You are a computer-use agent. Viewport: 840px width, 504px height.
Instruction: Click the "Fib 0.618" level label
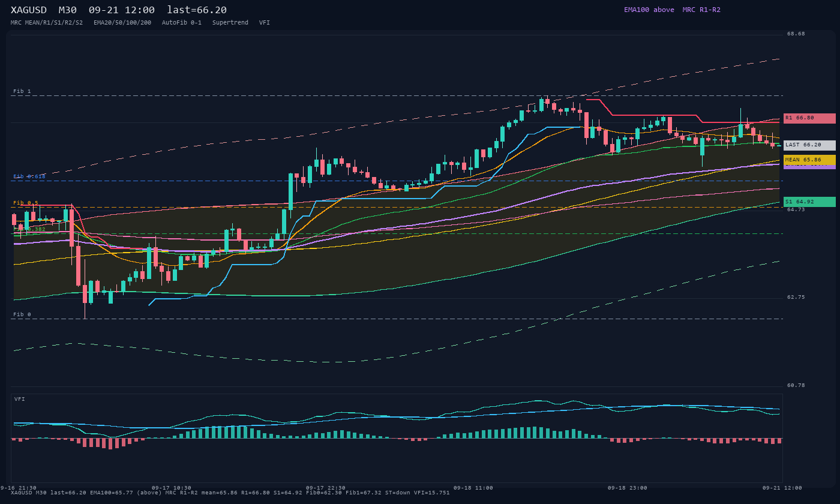click(29, 176)
